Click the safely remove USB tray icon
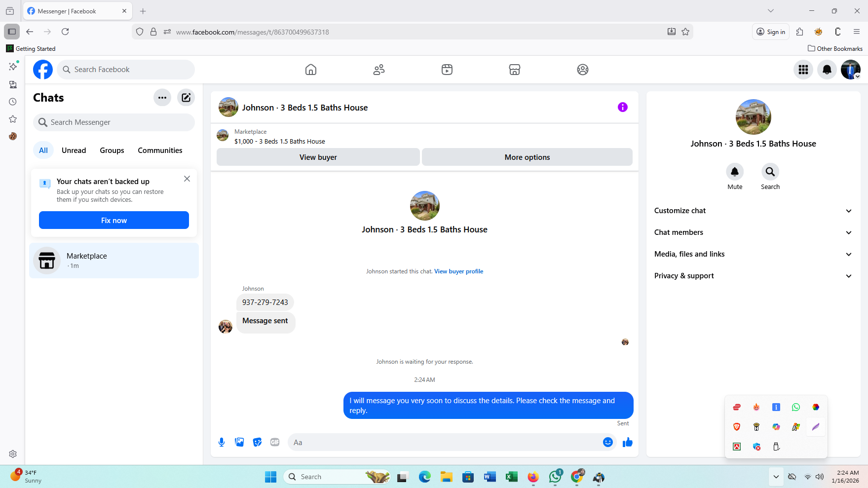This screenshot has height=488, width=868. pyautogui.click(x=776, y=447)
